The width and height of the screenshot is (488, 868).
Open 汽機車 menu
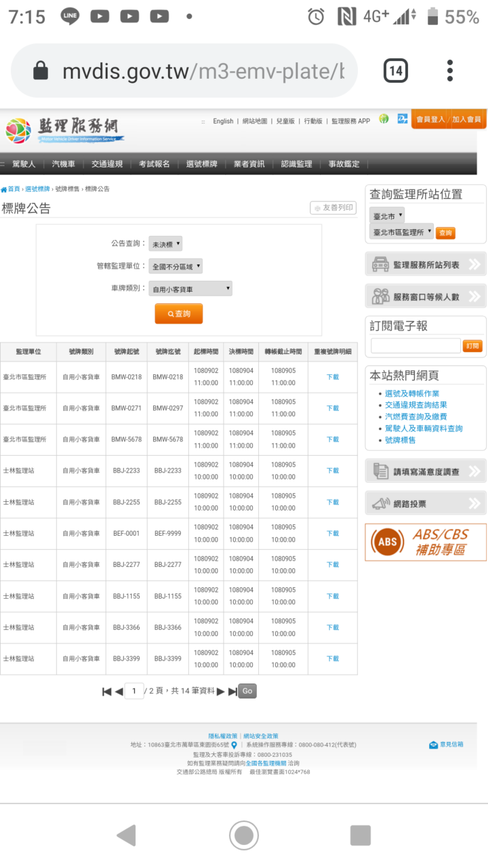pos(64,164)
